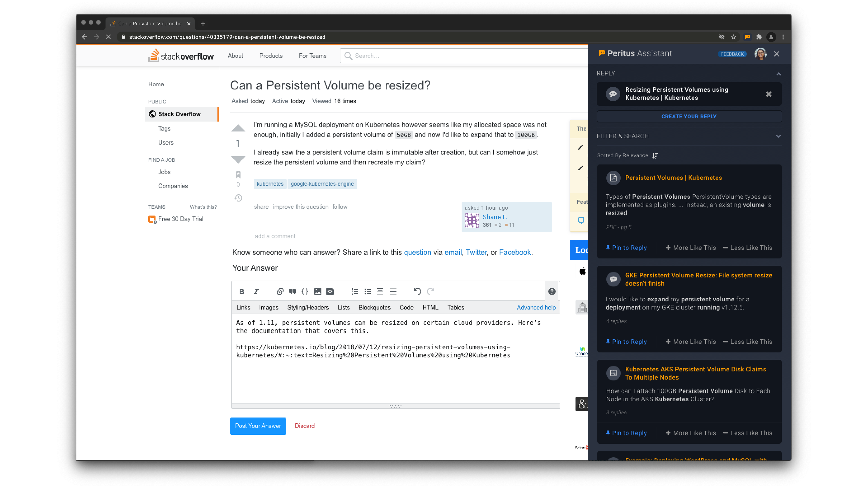Open the For Teams menu item

(312, 56)
